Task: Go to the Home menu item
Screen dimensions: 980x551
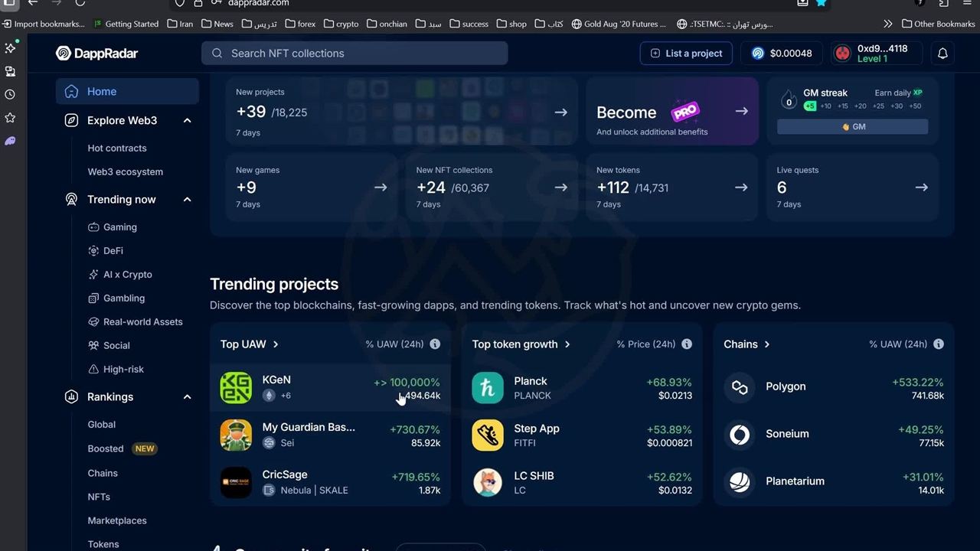Action: [x=102, y=92]
